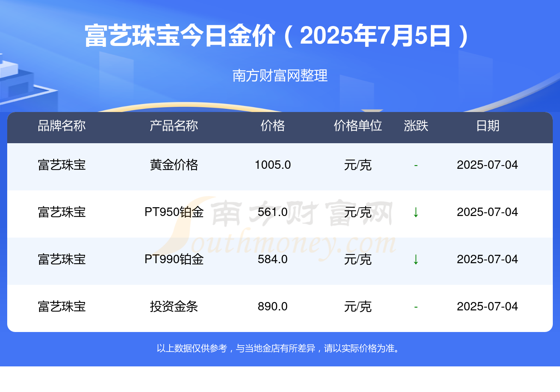Click the date in the PT950铂金 row
Viewport: 560px width, 392px height.
click(488, 212)
